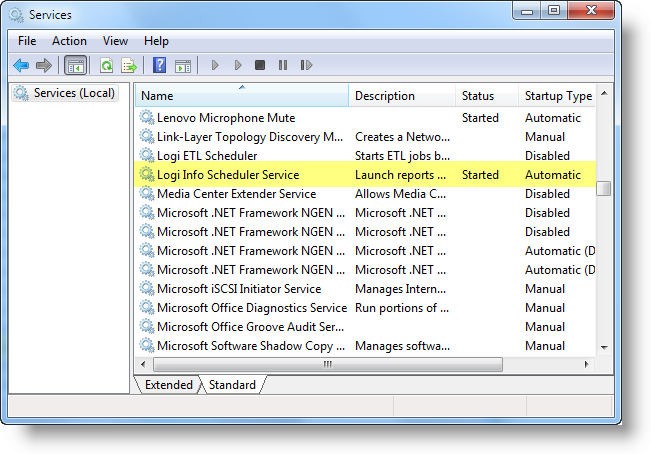This screenshot has width=651, height=454.
Task: Switch to the Extended tab
Action: 168,385
